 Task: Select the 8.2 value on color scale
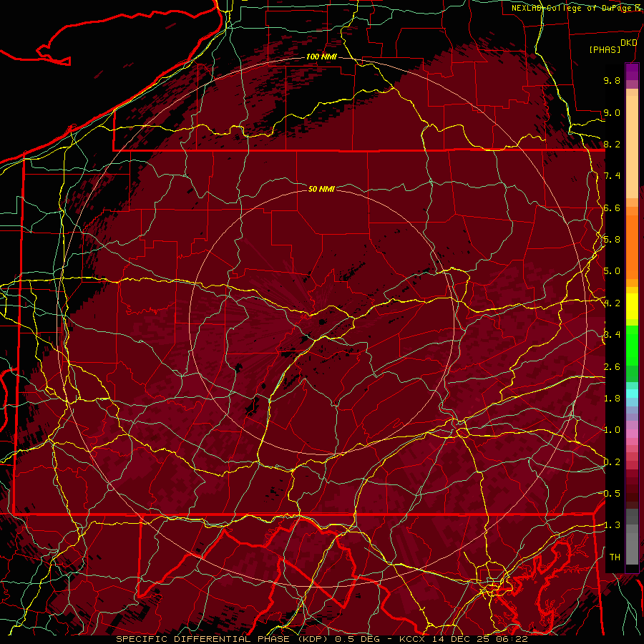[612, 144]
